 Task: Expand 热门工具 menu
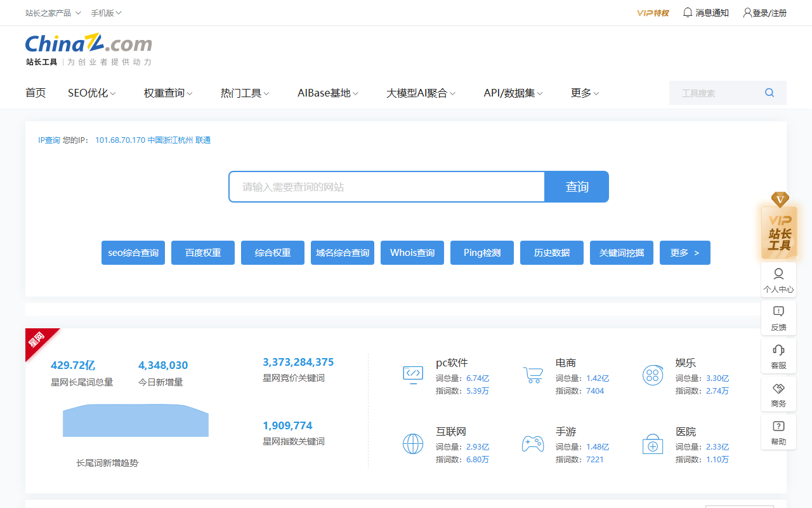click(245, 93)
